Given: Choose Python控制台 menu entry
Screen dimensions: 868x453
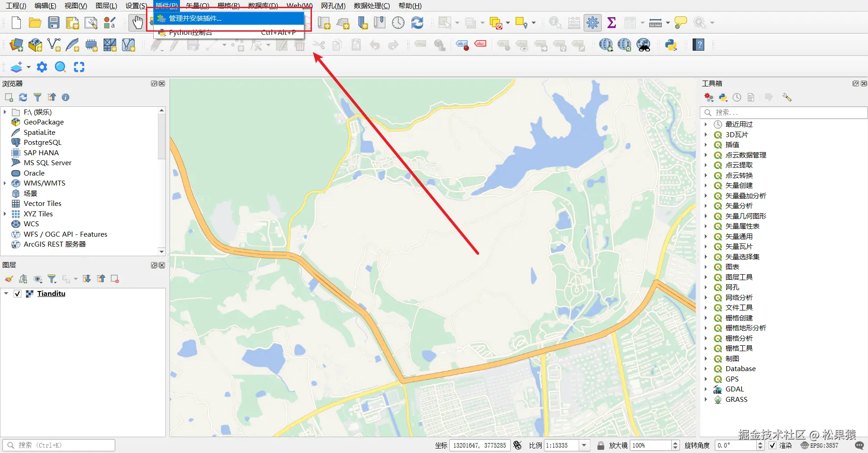Looking at the screenshot, I should 229,33.
